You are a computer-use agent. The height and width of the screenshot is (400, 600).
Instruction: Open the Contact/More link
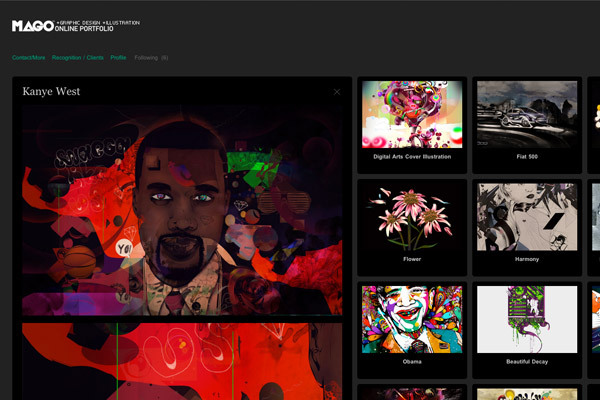click(29, 58)
